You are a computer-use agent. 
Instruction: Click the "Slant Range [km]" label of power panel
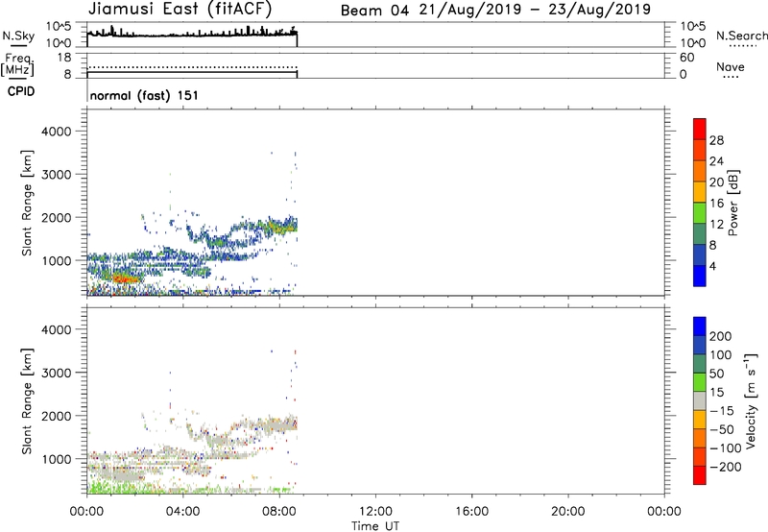pos(27,203)
